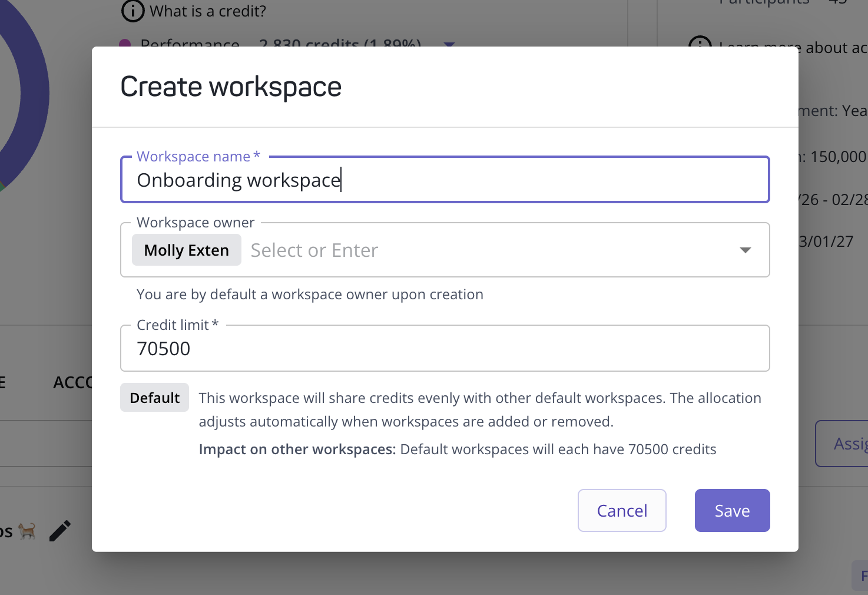Open the Workspace owner dropdown arrow

[745, 250]
